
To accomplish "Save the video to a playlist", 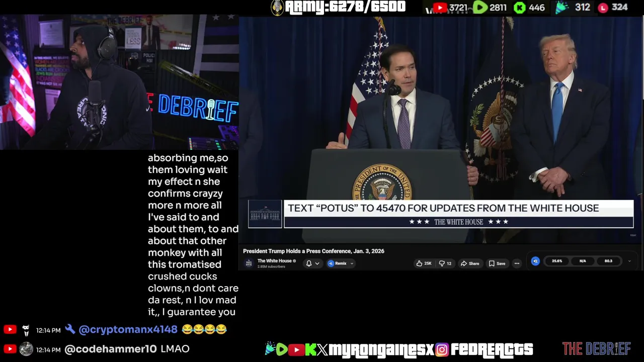I will pyautogui.click(x=497, y=263).
